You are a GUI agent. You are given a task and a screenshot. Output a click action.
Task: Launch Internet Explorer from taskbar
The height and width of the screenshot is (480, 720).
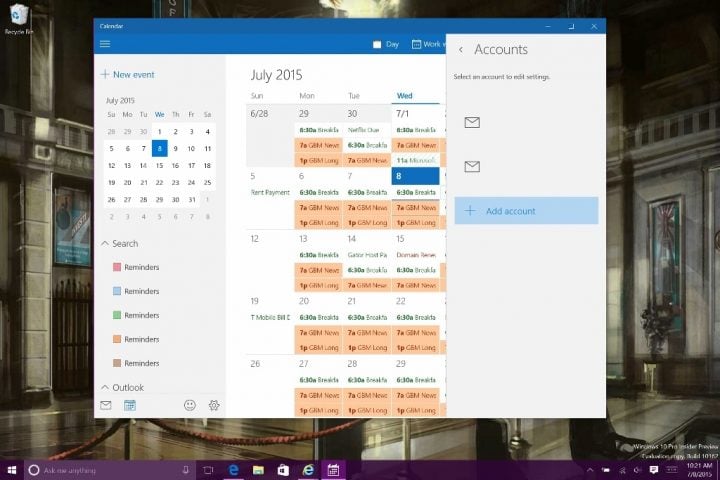click(x=308, y=470)
